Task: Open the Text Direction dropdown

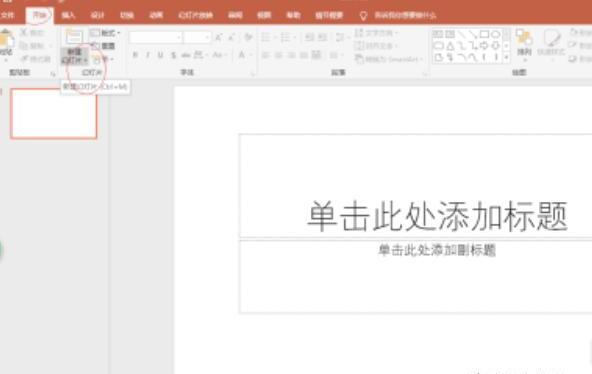Action: 376,33
